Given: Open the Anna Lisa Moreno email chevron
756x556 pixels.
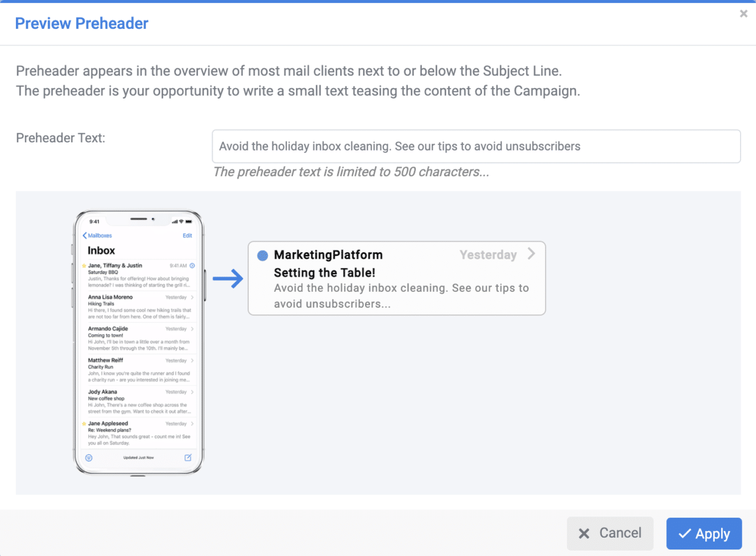Looking at the screenshot, I should point(193,297).
